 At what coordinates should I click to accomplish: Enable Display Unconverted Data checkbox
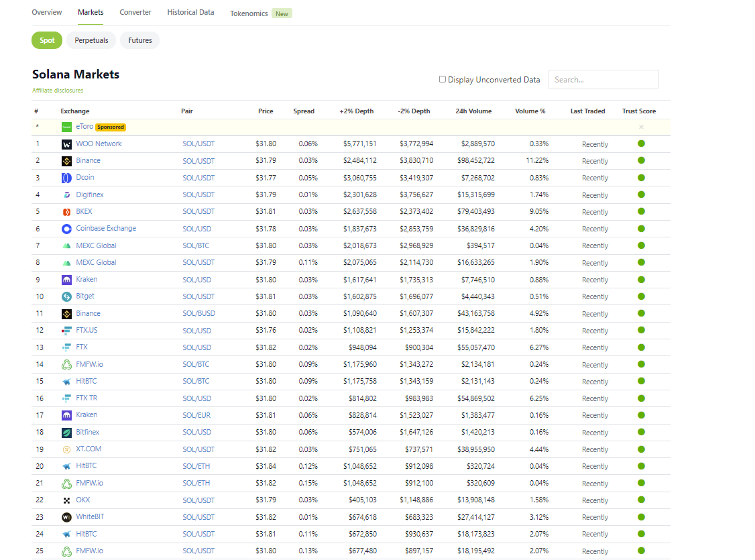tap(443, 79)
